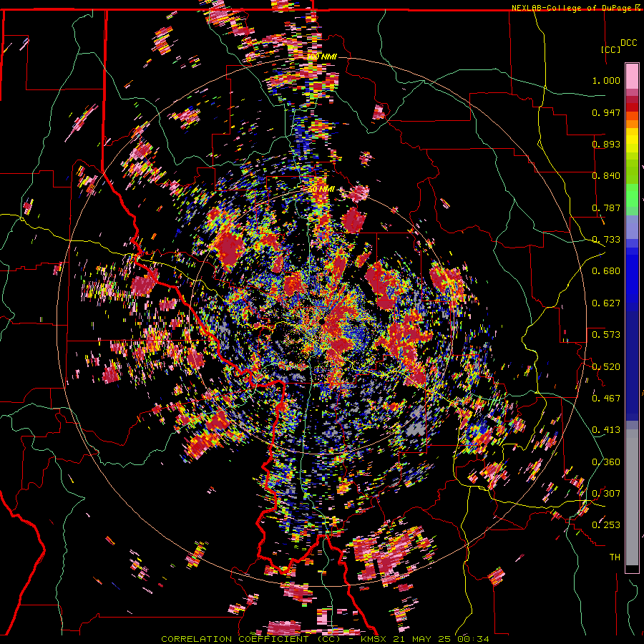Click the TH threshold label on scale
Viewport: 644px width, 644px height.
tap(615, 557)
